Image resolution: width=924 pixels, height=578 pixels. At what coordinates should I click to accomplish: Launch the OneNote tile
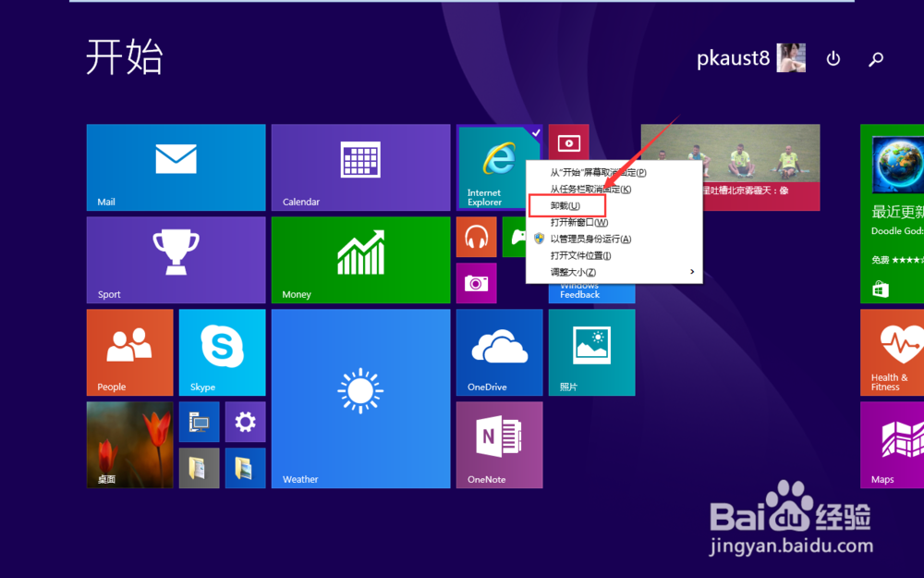[499, 446]
